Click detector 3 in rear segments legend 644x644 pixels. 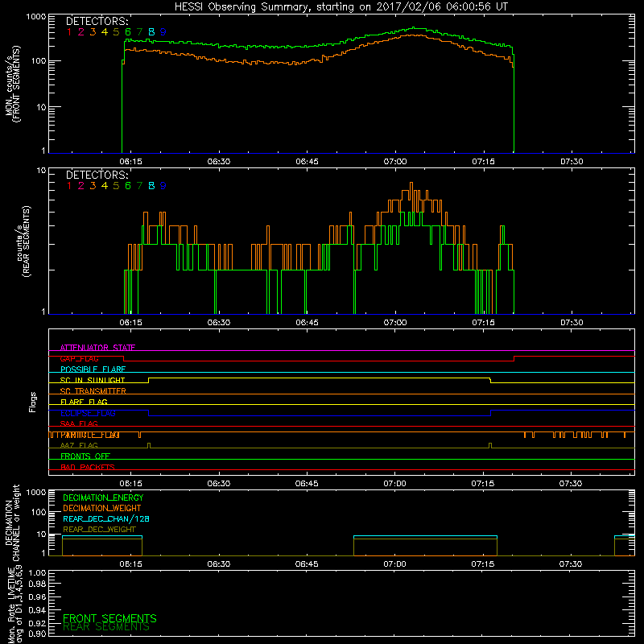pyautogui.click(x=93, y=186)
